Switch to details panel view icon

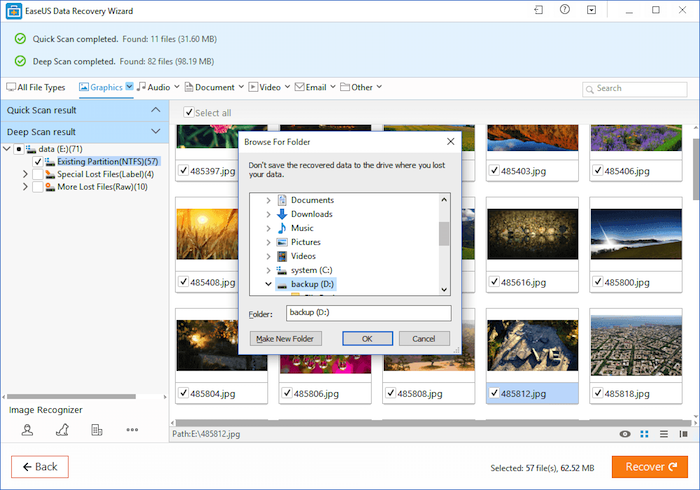683,434
